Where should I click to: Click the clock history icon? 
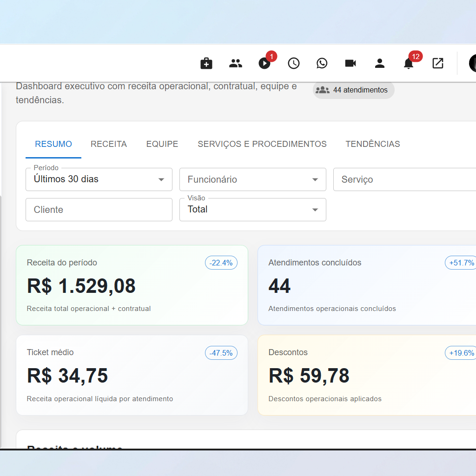click(294, 63)
